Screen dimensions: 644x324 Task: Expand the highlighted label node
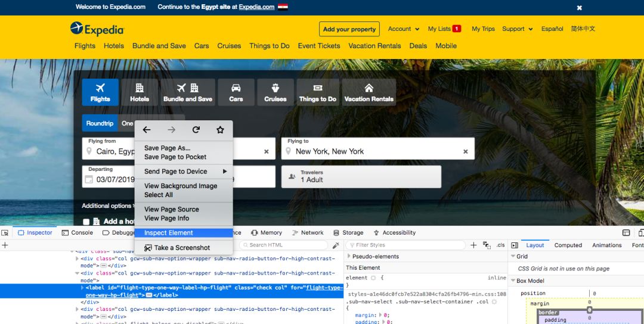pyautogui.click(x=82, y=288)
